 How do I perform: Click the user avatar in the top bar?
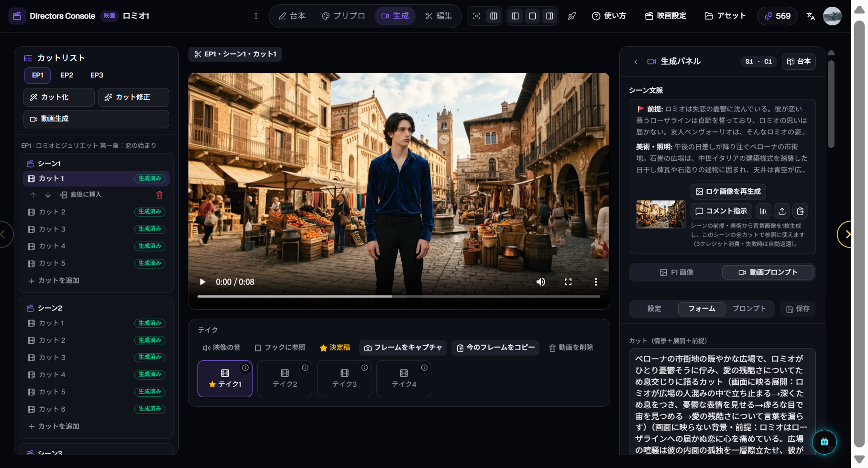click(x=832, y=16)
